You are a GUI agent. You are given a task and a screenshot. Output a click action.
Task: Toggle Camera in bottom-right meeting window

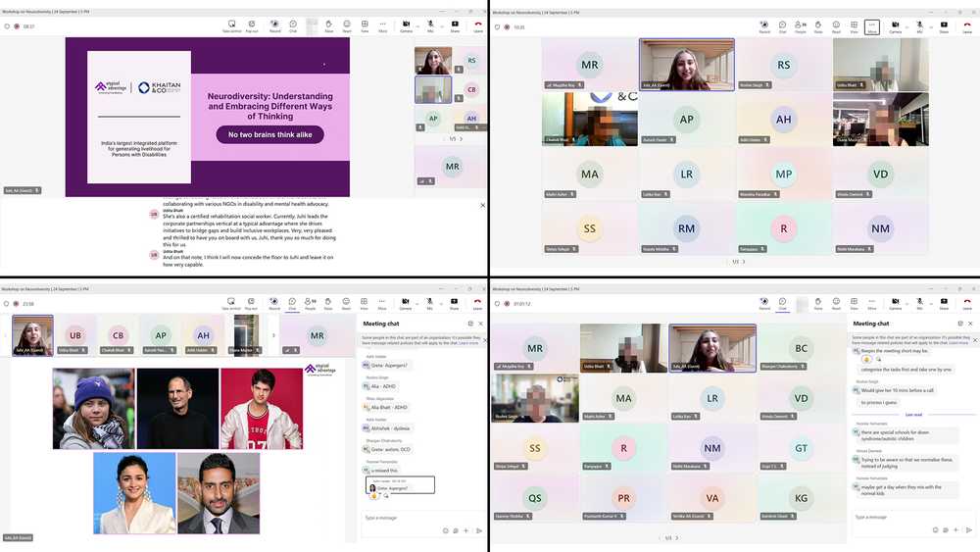(x=896, y=304)
